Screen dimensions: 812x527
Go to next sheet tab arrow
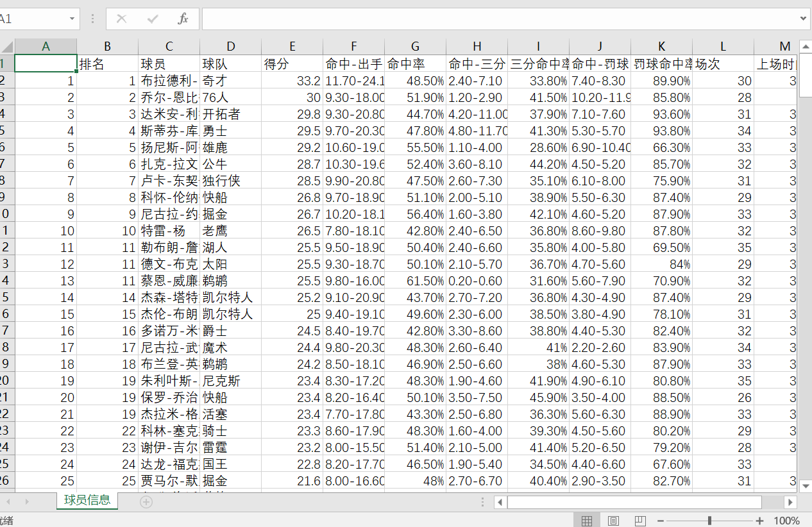click(x=26, y=501)
